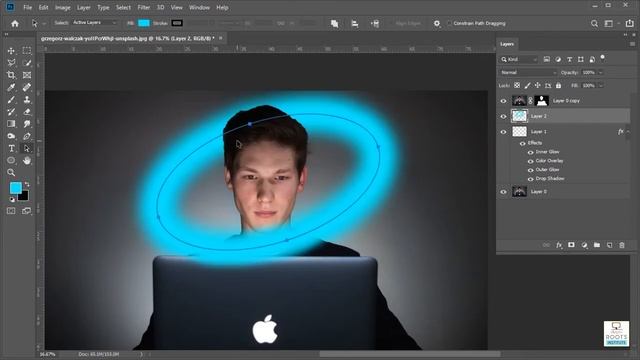Open the Normal blend mode dropdown

(528, 73)
